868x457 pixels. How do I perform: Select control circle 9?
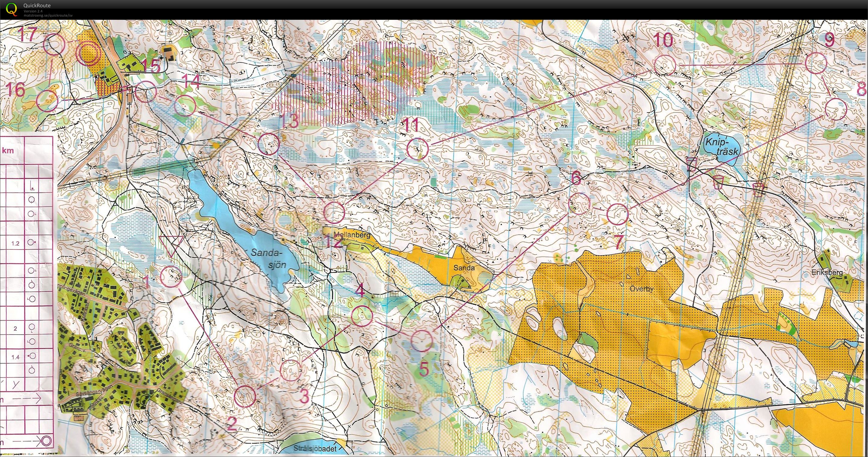(x=816, y=63)
